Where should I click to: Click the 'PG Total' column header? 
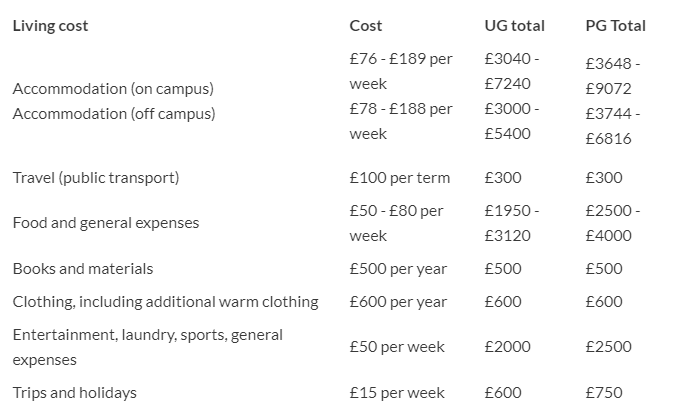tap(615, 26)
